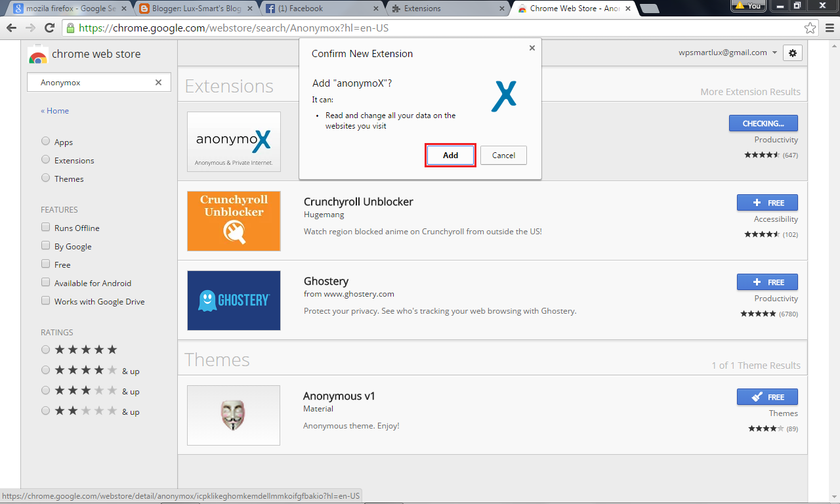
Task: Reload the current page
Action: tap(49, 28)
